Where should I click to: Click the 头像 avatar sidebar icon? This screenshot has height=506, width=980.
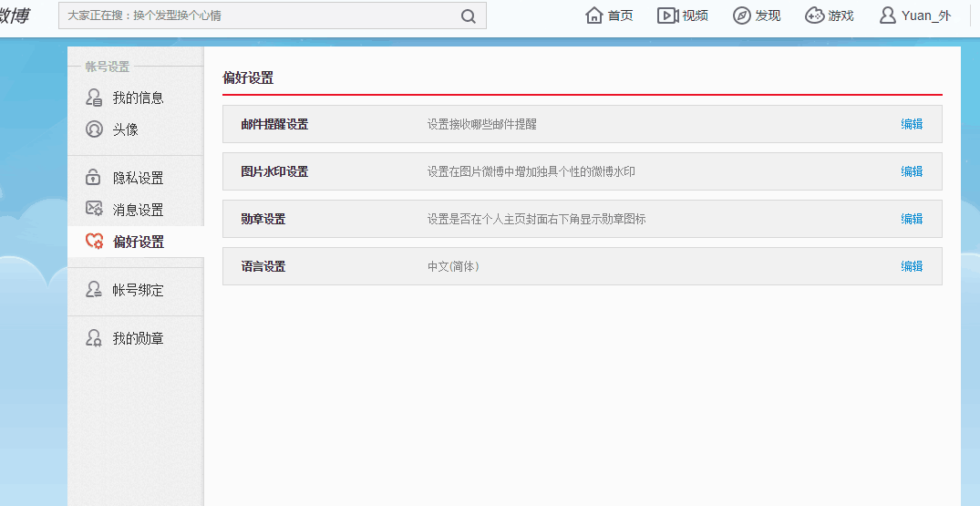pos(94,129)
